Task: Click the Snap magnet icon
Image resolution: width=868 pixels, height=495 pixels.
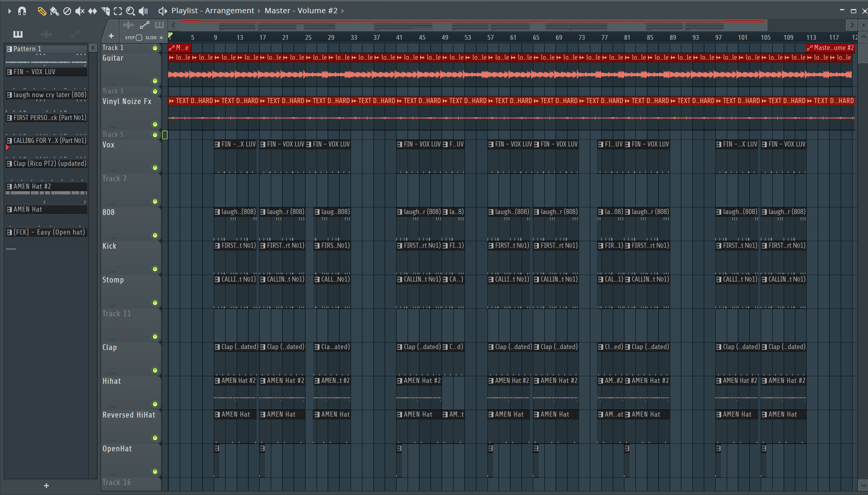Action: pyautogui.click(x=22, y=11)
